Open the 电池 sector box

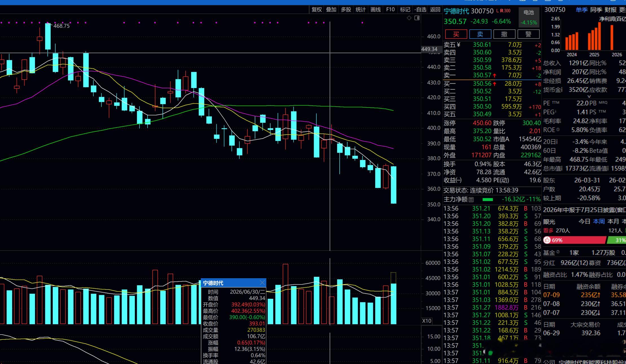(x=529, y=17)
